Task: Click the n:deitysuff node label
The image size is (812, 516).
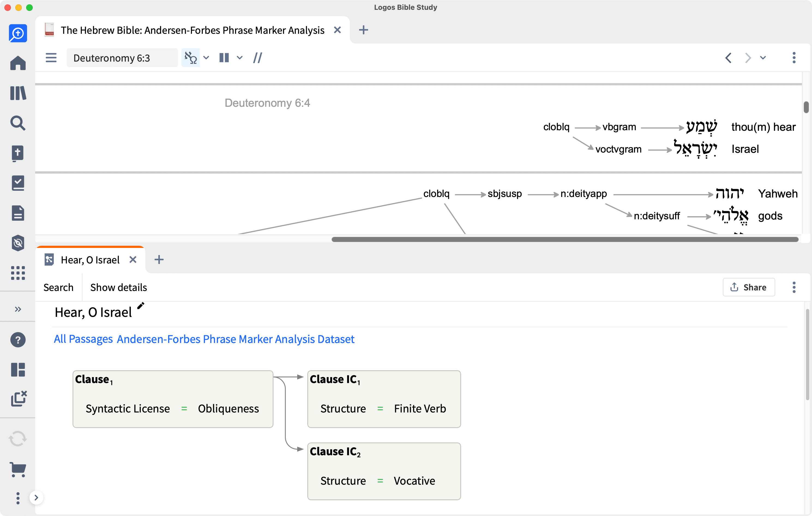Action: (x=657, y=216)
